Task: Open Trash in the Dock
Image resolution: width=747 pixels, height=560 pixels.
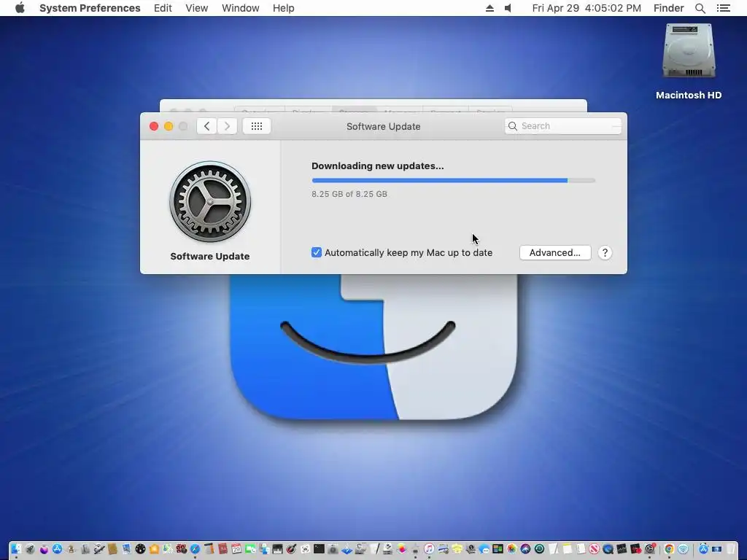Action: [x=729, y=549]
